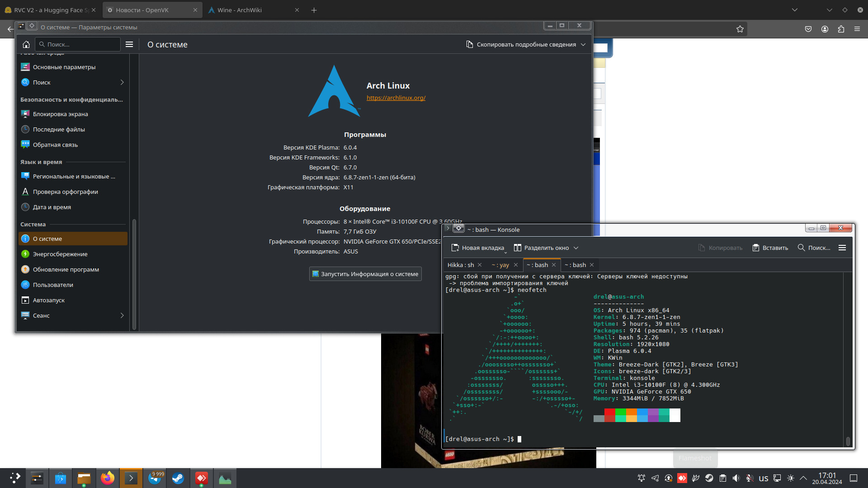Open the hamburger menu in System Settings
The height and width of the screenshot is (488, 868).
[x=129, y=44]
